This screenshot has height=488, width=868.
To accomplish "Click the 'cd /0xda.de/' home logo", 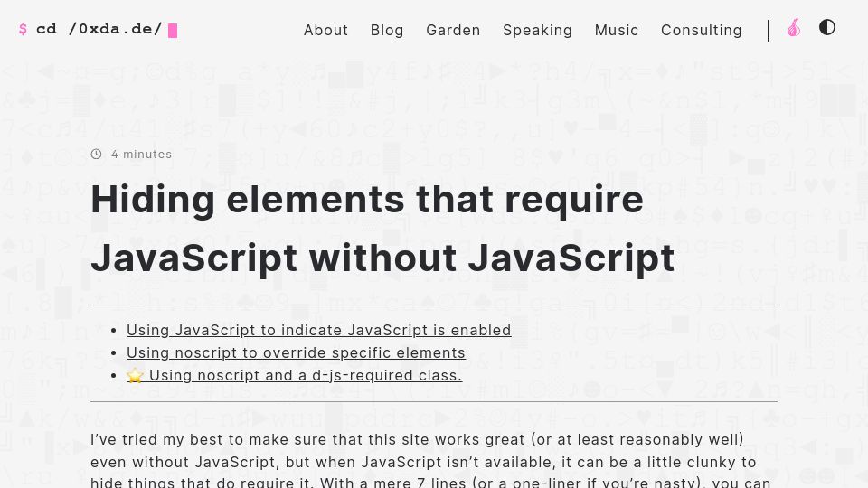I will point(99,29).
